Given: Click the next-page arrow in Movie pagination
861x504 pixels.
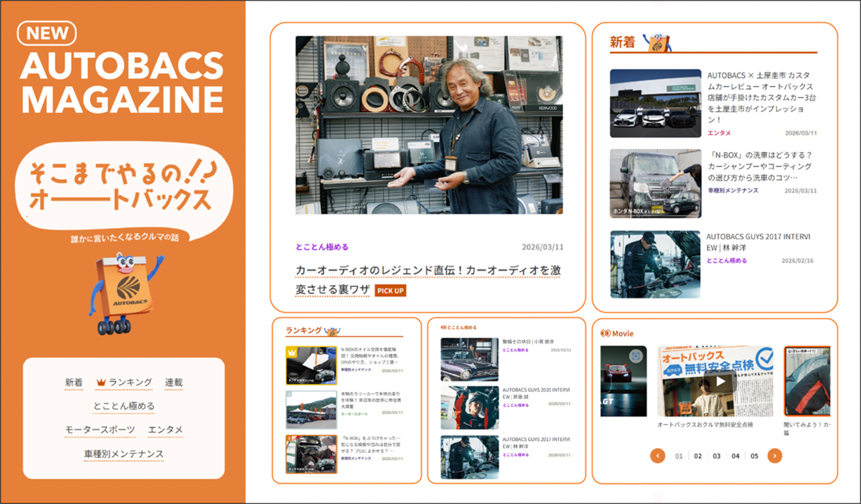Looking at the screenshot, I should coord(775,456).
